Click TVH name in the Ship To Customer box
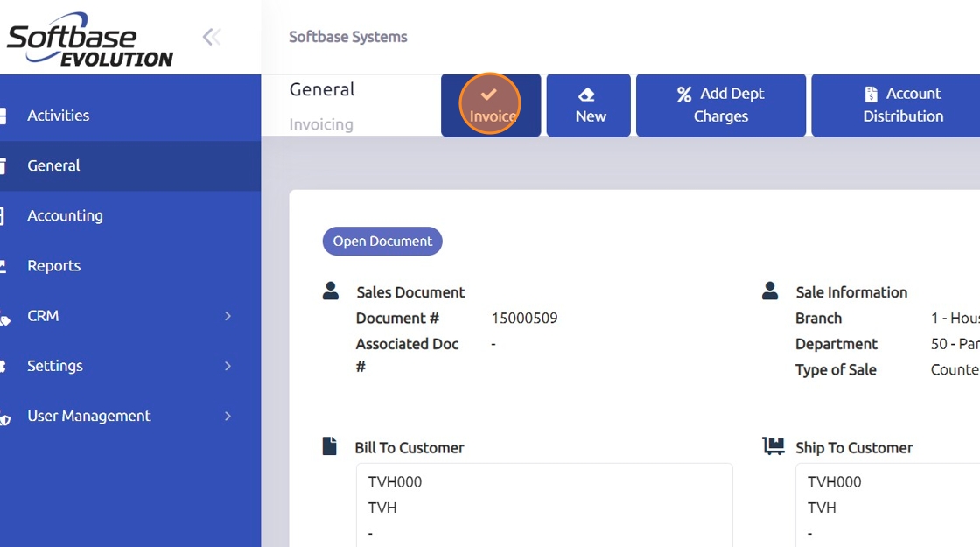980x547 pixels. point(822,508)
